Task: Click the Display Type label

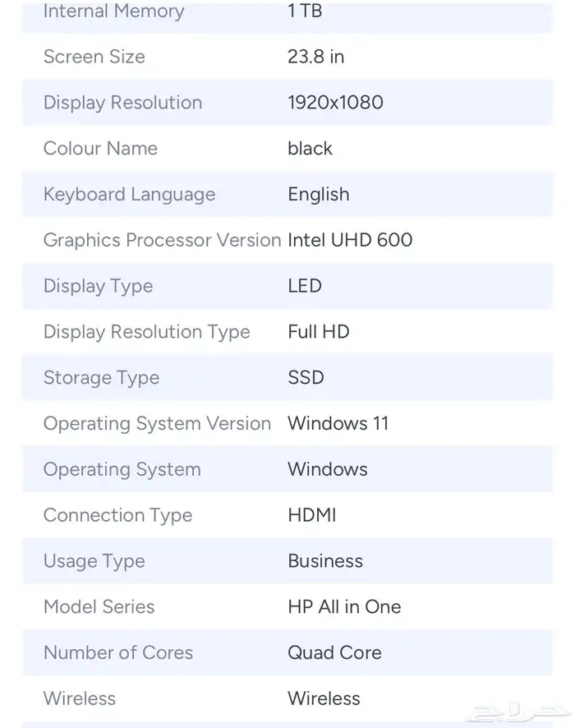Action: (x=98, y=286)
